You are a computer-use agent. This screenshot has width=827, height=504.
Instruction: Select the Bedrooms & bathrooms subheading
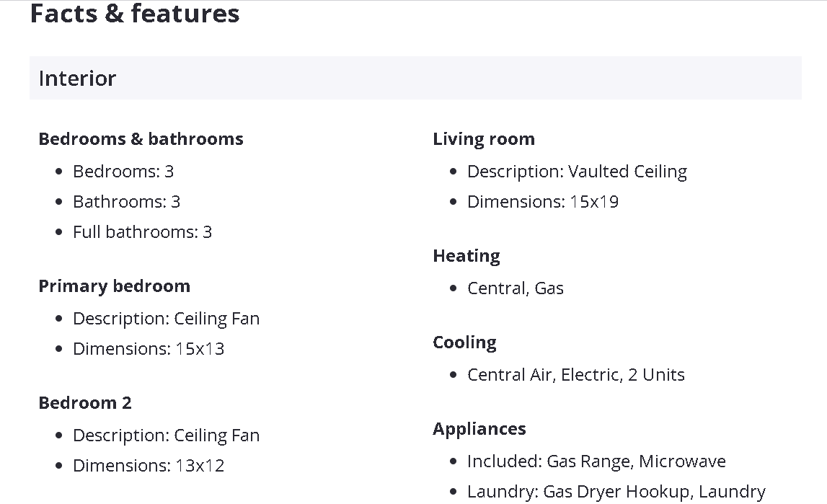141,139
